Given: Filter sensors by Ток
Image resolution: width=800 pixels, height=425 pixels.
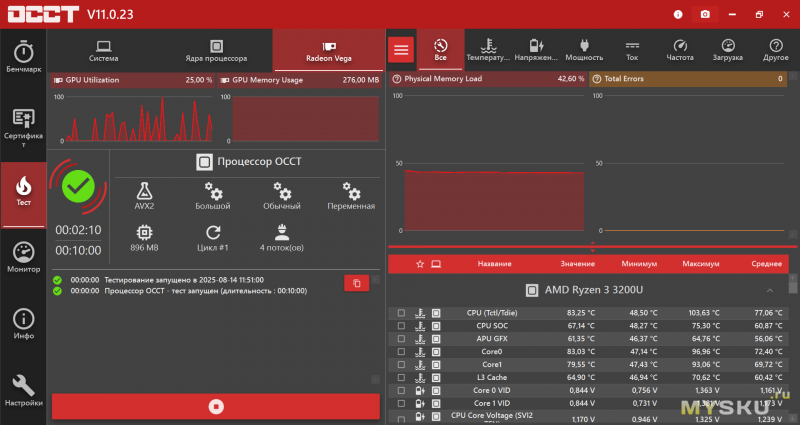Looking at the screenshot, I should click(632, 50).
